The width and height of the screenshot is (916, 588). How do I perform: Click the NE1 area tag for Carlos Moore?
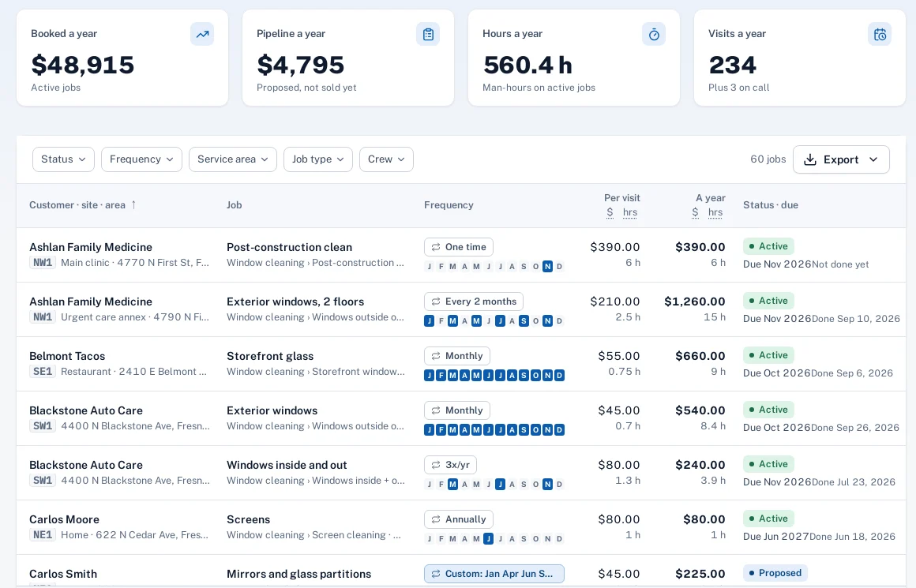(x=43, y=535)
